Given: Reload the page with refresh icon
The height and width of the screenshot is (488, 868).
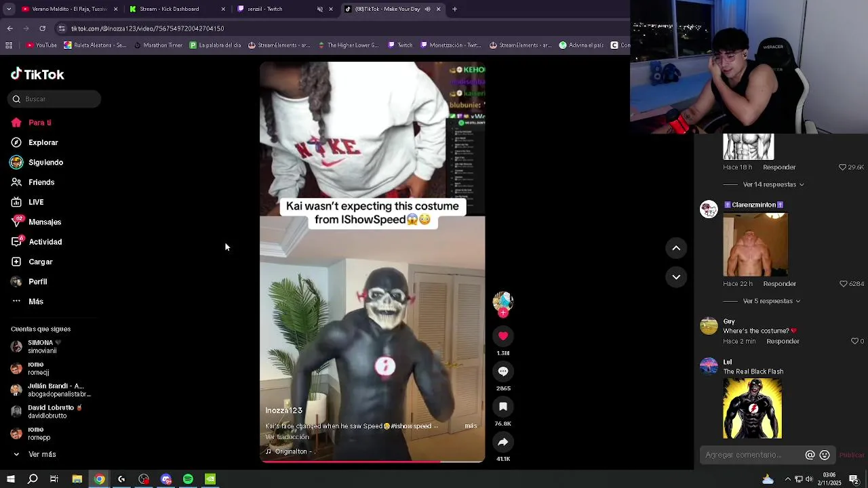Looking at the screenshot, I should (x=42, y=28).
